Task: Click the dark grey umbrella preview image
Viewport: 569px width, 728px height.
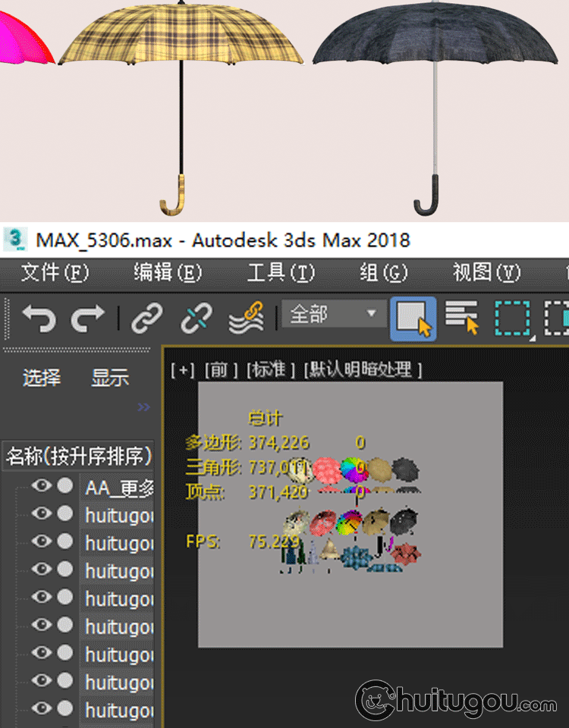Action: pyautogui.click(x=435, y=108)
